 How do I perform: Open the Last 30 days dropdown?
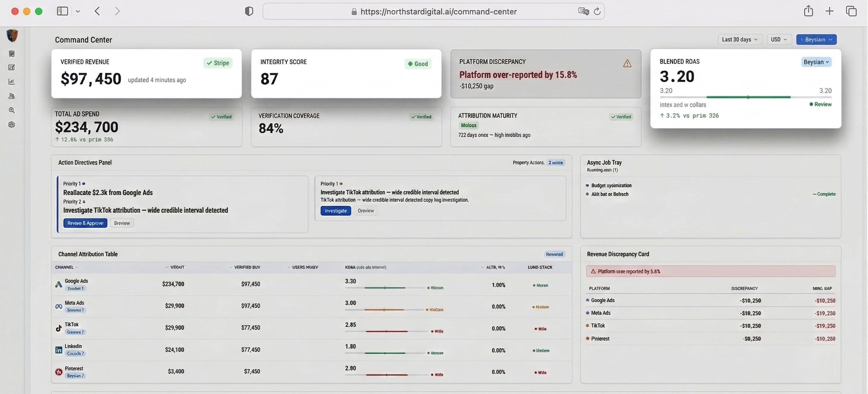(x=740, y=40)
